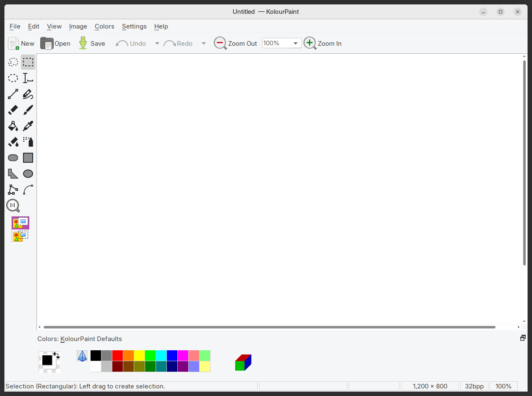The height and width of the screenshot is (396, 532).
Task: Open the Image menu
Action: pyautogui.click(x=78, y=26)
